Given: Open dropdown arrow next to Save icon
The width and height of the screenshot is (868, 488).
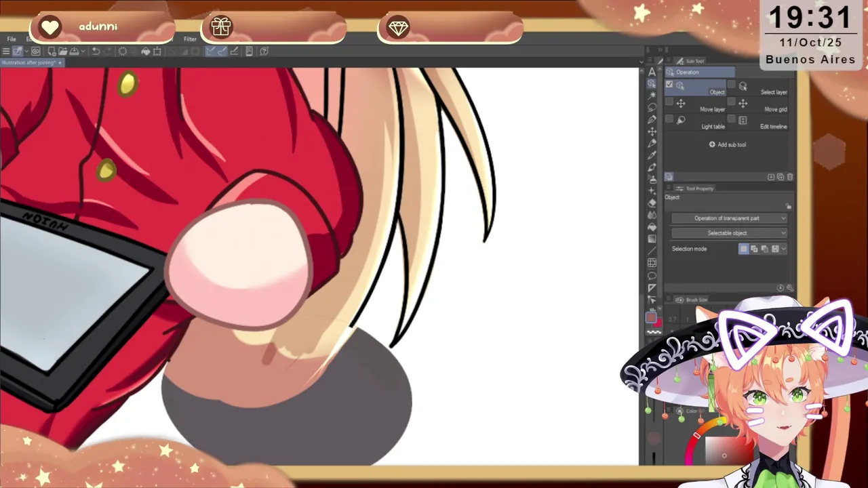Looking at the screenshot, I should (x=83, y=52).
